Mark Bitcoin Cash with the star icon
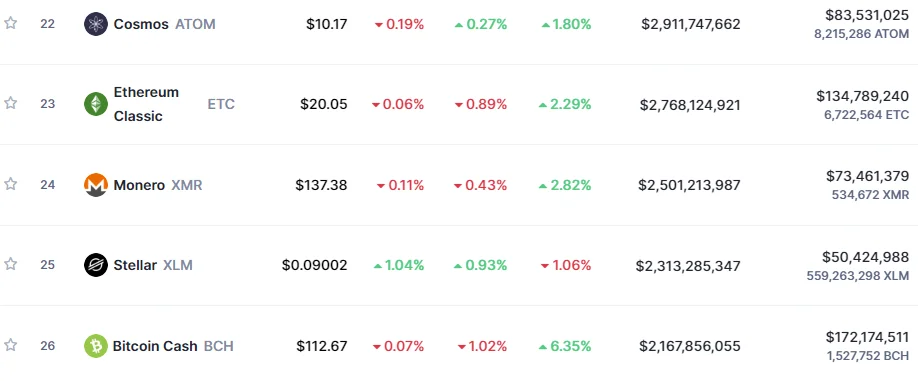 [11, 345]
